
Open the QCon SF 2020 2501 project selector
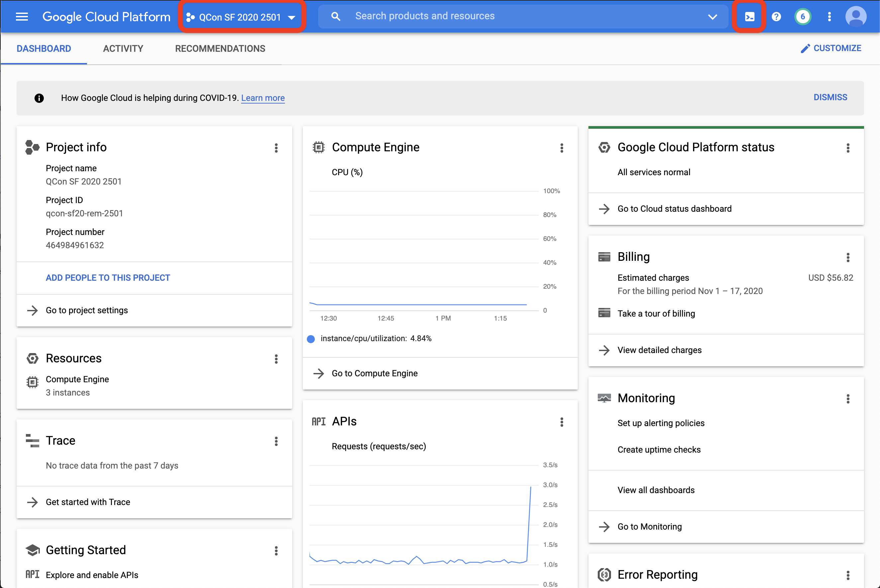click(242, 17)
